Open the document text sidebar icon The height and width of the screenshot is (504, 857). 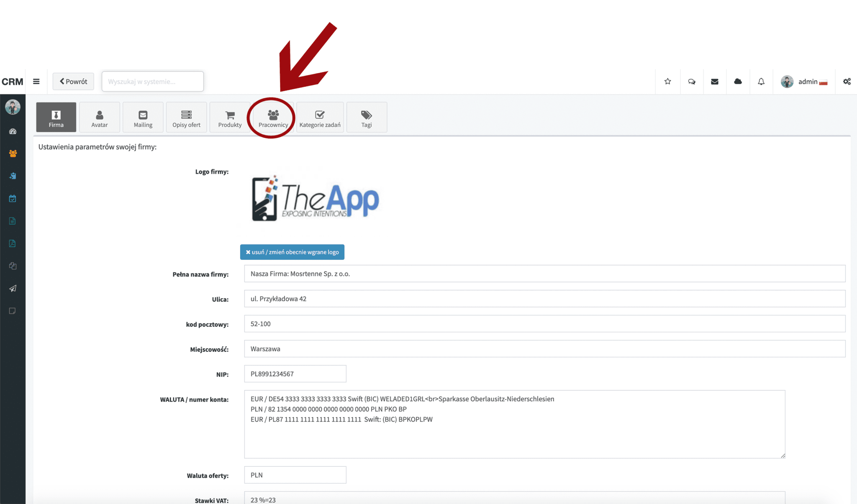tap(13, 221)
